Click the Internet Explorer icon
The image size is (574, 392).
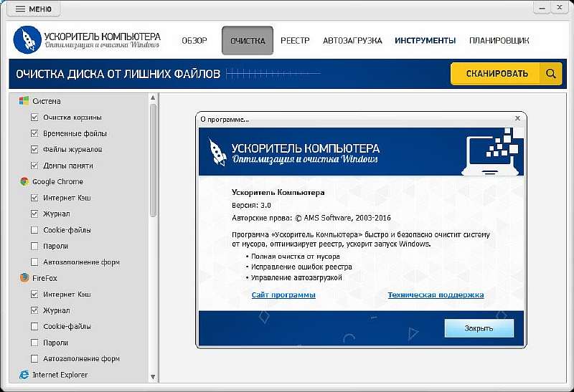pos(24,374)
